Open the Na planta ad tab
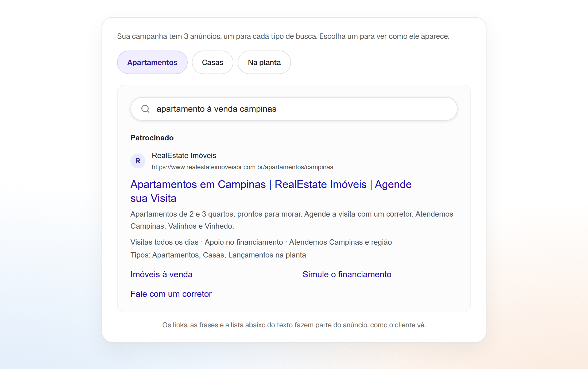This screenshot has width=588, height=369. [264, 62]
